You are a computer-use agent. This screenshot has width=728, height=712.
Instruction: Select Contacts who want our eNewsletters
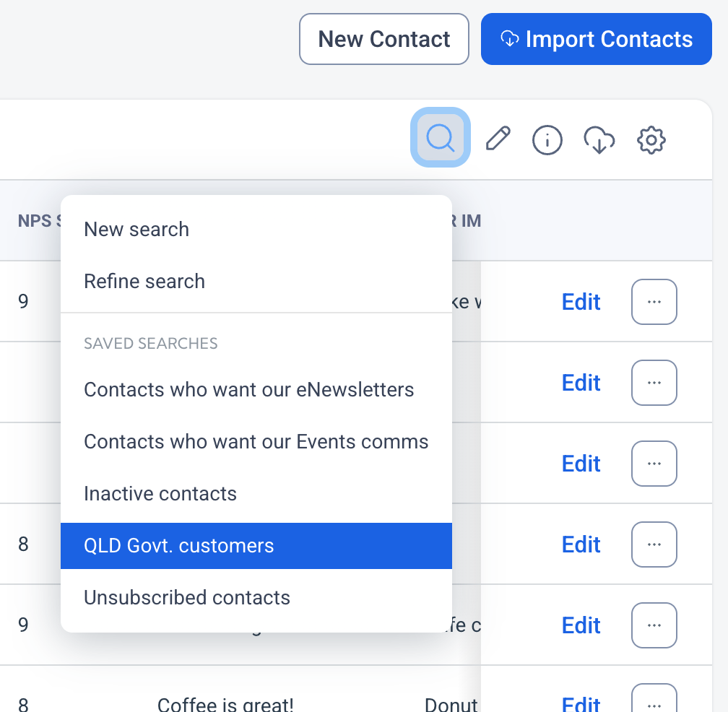coord(256,389)
